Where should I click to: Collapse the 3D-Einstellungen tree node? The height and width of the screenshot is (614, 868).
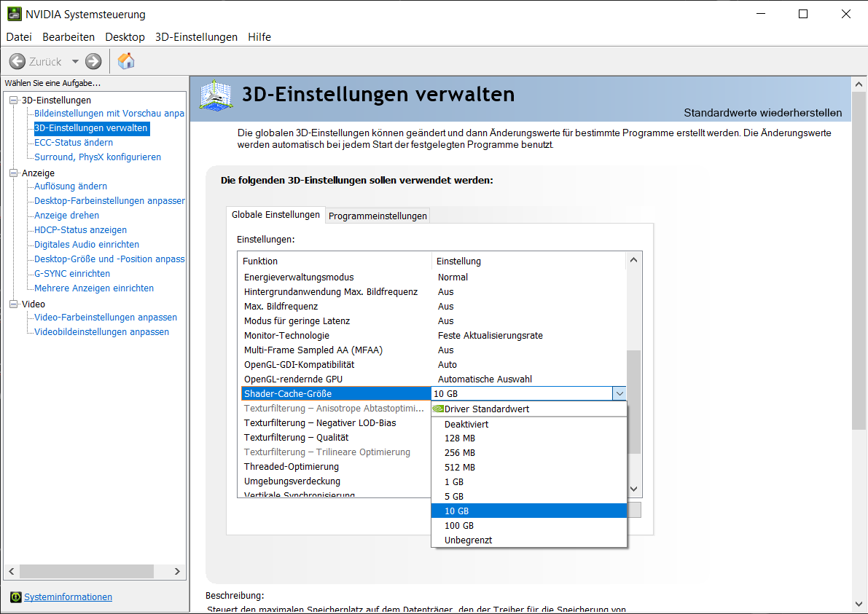[13, 100]
